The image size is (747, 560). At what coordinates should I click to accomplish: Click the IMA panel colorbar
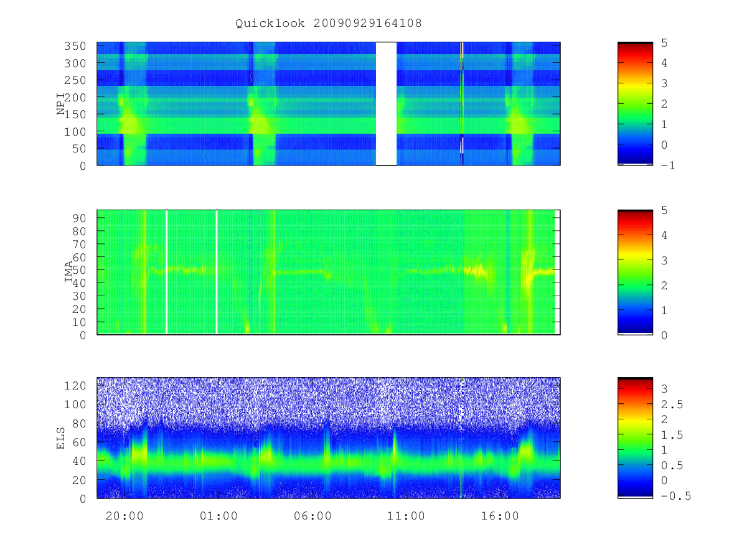point(635,273)
